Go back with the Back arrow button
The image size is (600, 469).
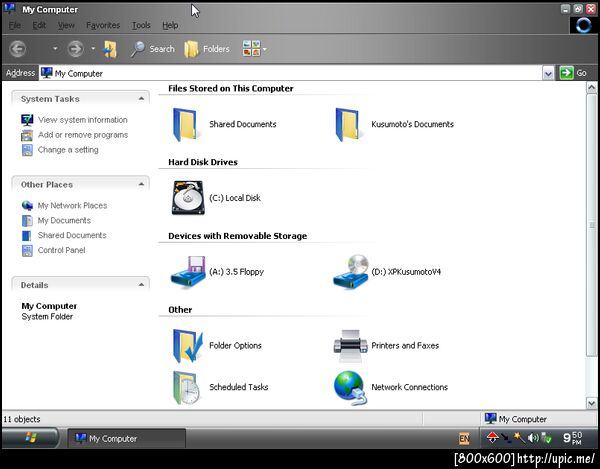coord(18,49)
